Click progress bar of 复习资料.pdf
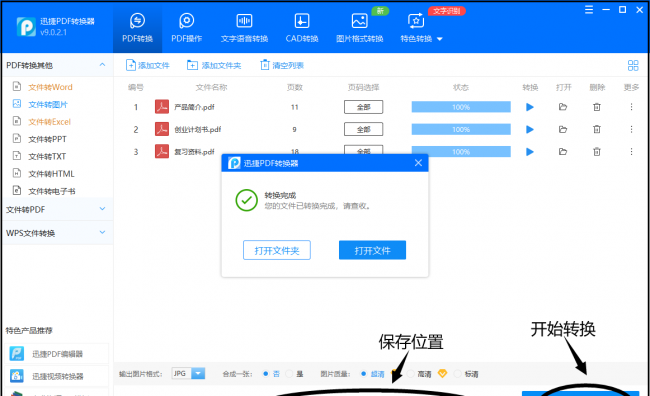Screen dimensions: 650x396 pos(461,151)
